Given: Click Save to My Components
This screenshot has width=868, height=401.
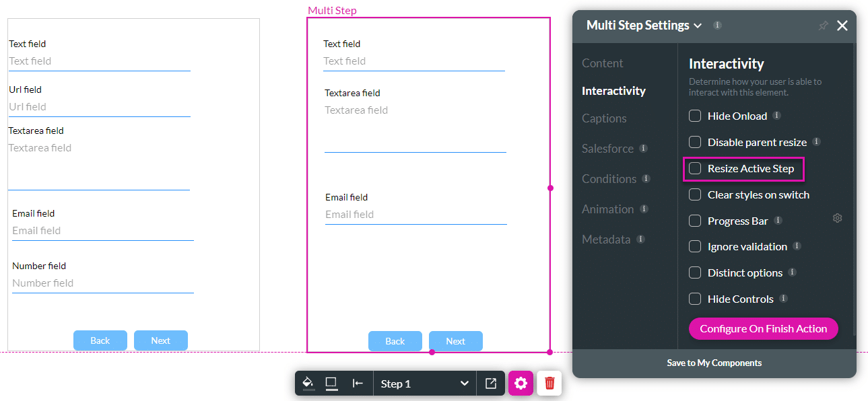Looking at the screenshot, I should (x=714, y=363).
